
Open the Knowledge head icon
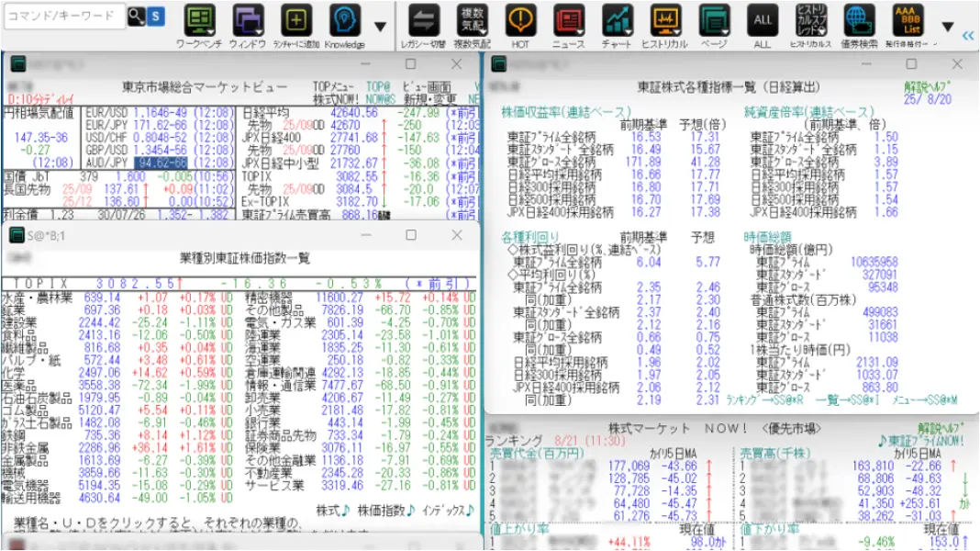pyautogui.click(x=344, y=20)
